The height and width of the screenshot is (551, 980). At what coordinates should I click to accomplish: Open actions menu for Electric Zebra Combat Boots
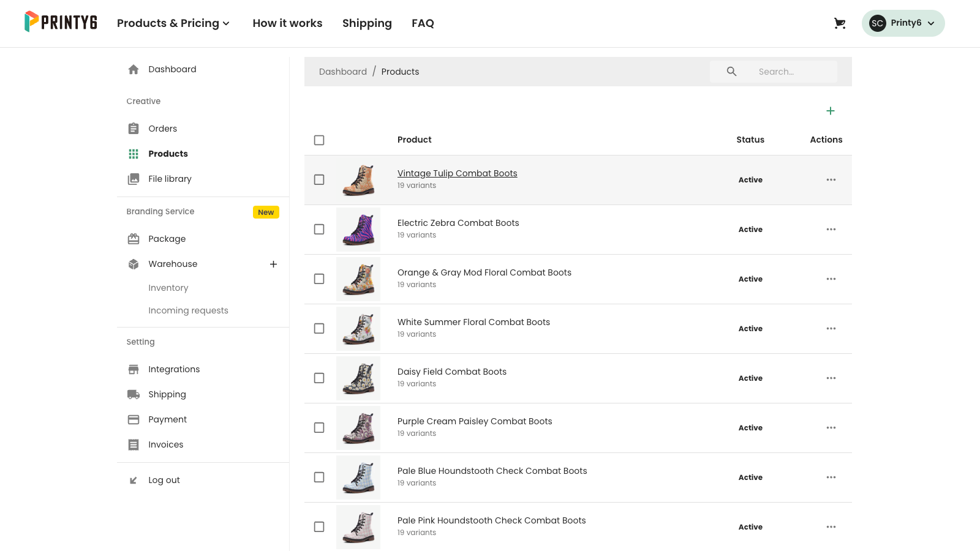point(831,230)
